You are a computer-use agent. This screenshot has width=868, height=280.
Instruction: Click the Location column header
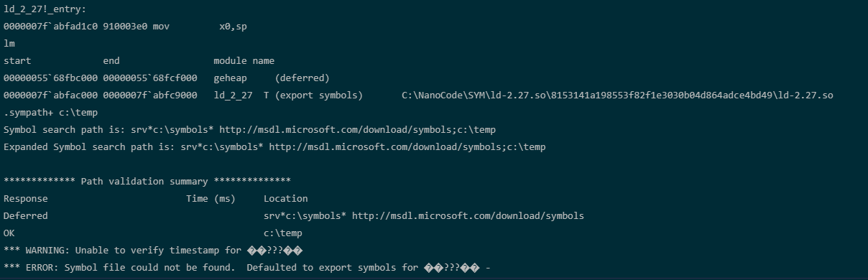pos(285,199)
